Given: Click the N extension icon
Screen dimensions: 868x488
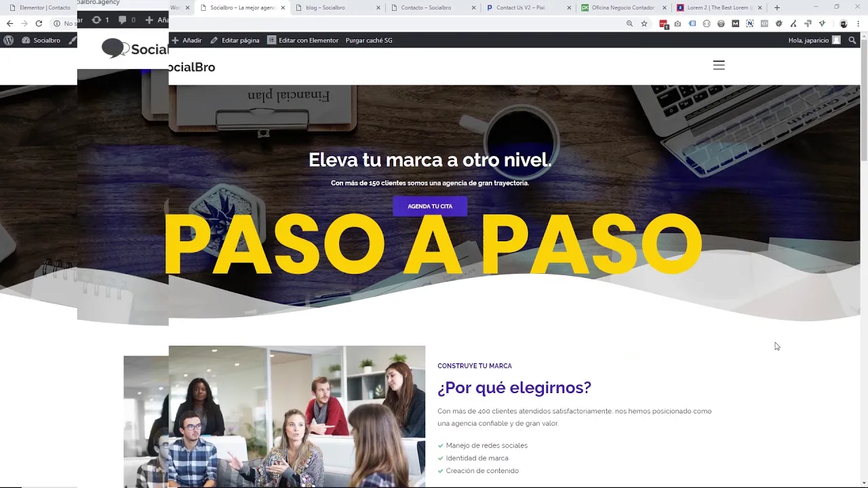Looking at the screenshot, I should point(749,24).
